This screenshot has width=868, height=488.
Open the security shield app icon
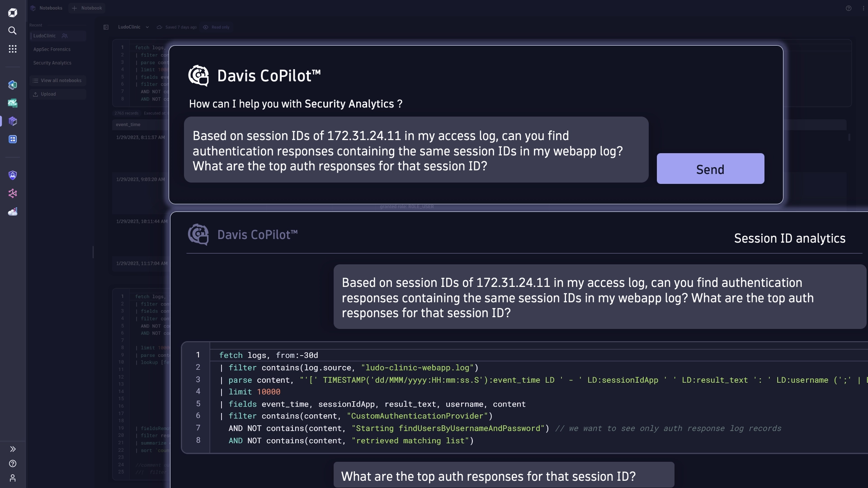13,175
